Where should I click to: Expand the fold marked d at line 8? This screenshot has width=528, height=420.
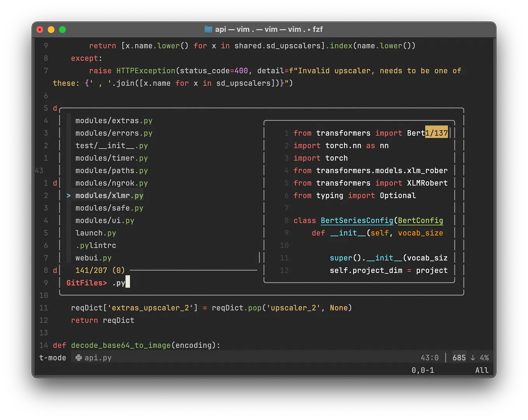pos(55,270)
